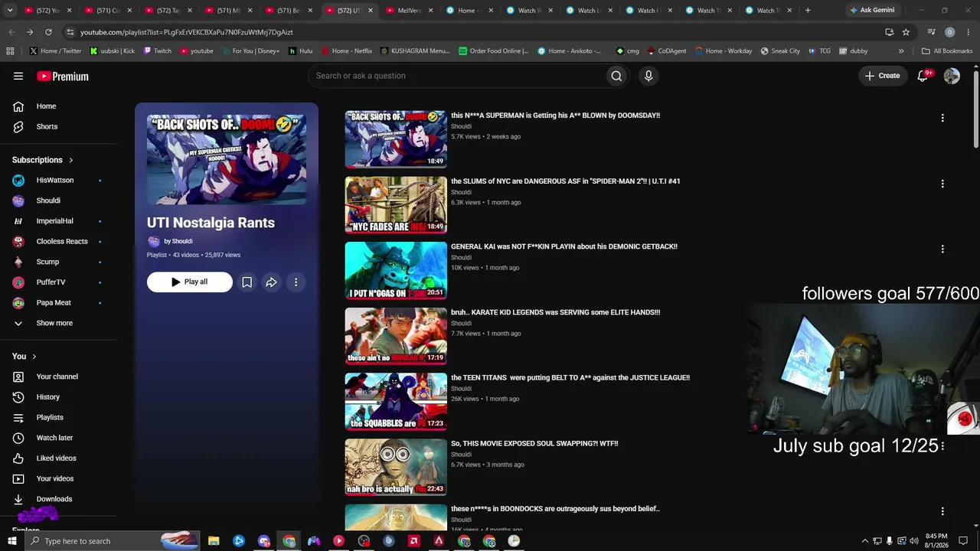Screen dimensions: 980x551
Task: Open the TEEN TITANS video title
Action: [570, 377]
